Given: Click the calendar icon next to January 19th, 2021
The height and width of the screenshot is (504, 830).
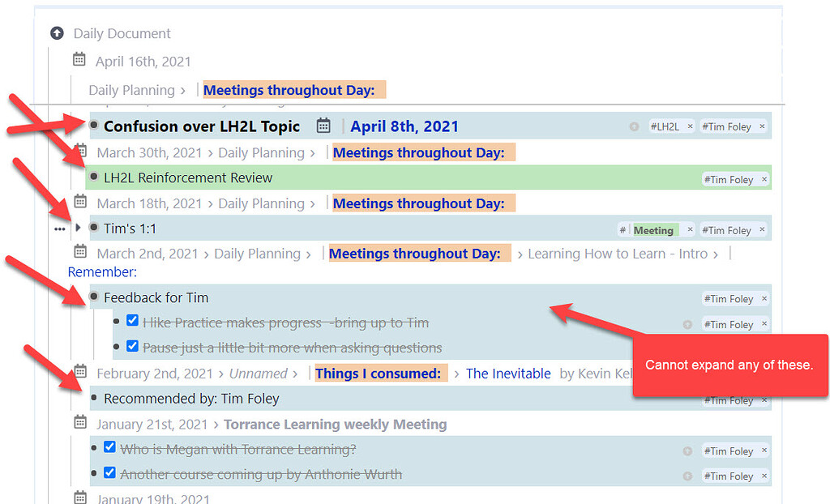Looking at the screenshot, I should pos(79,498).
